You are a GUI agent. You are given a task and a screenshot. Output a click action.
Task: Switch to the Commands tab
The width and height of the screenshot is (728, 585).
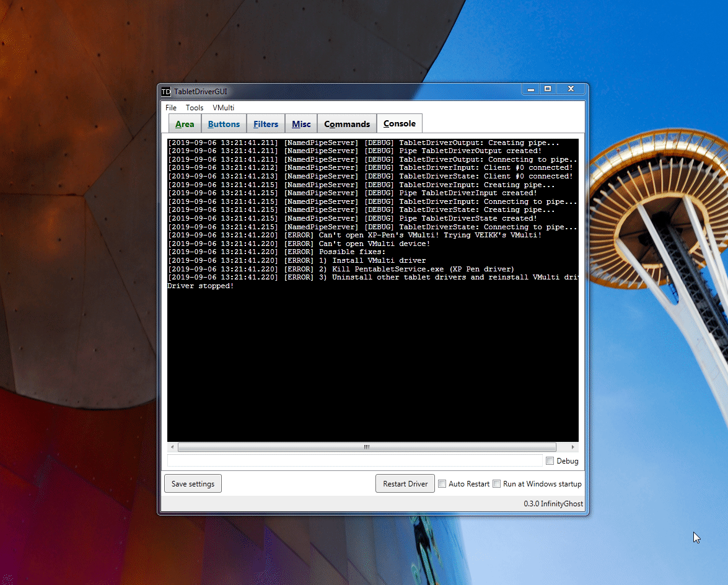click(346, 123)
